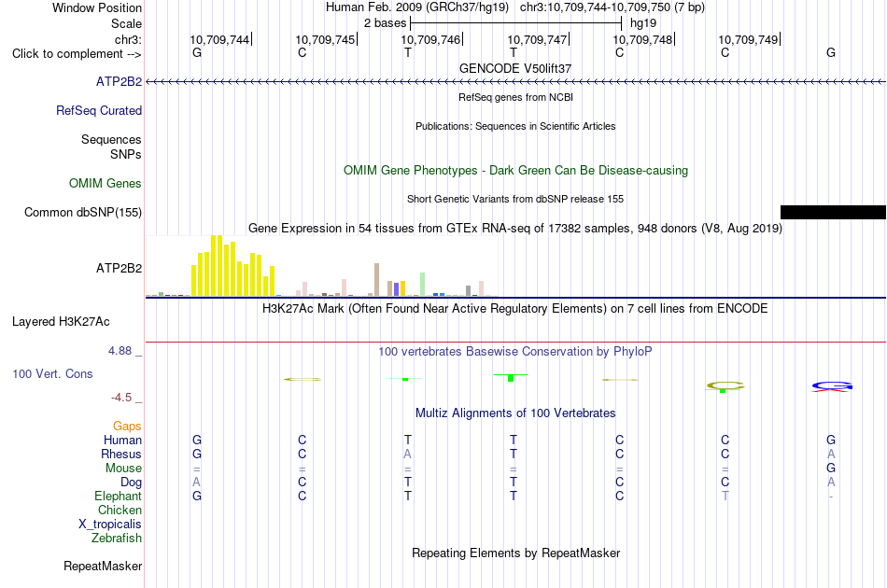The width and height of the screenshot is (887, 588).
Task: Select the Elephant alignment row label
Action: pos(118,496)
